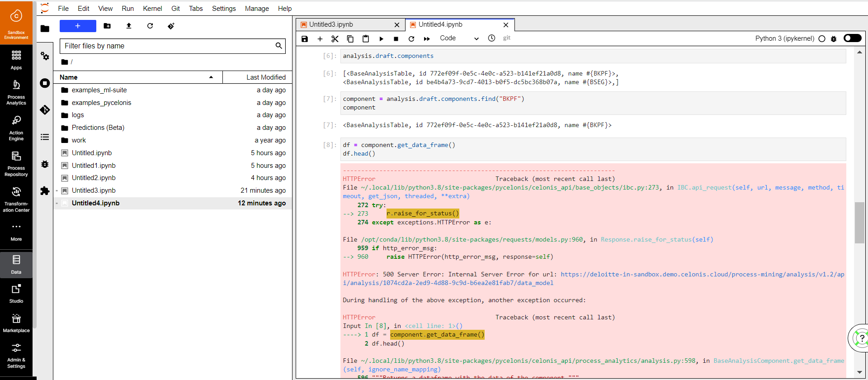Save the notebook with the save icon
The height and width of the screenshot is (380, 868).
pyautogui.click(x=305, y=39)
